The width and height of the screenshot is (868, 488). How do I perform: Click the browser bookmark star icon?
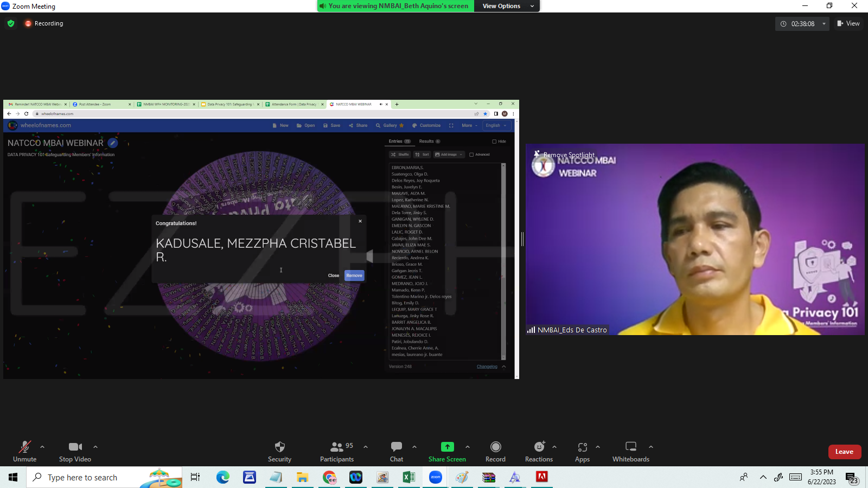[x=485, y=114]
